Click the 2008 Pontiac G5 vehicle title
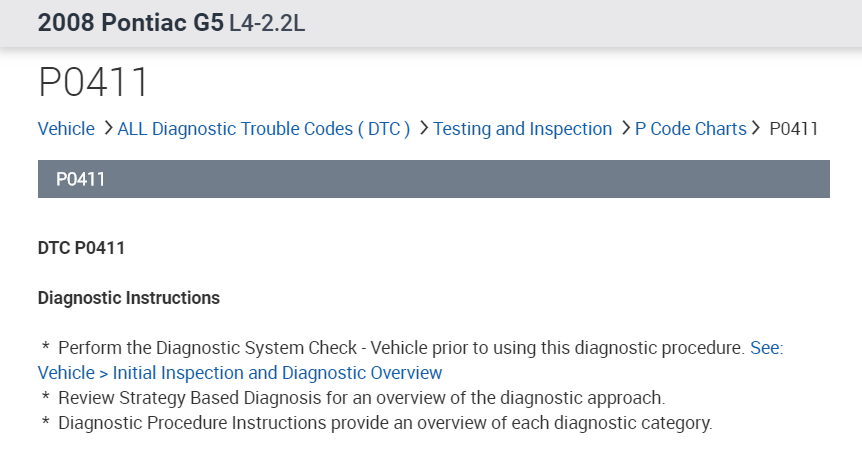 [x=130, y=23]
